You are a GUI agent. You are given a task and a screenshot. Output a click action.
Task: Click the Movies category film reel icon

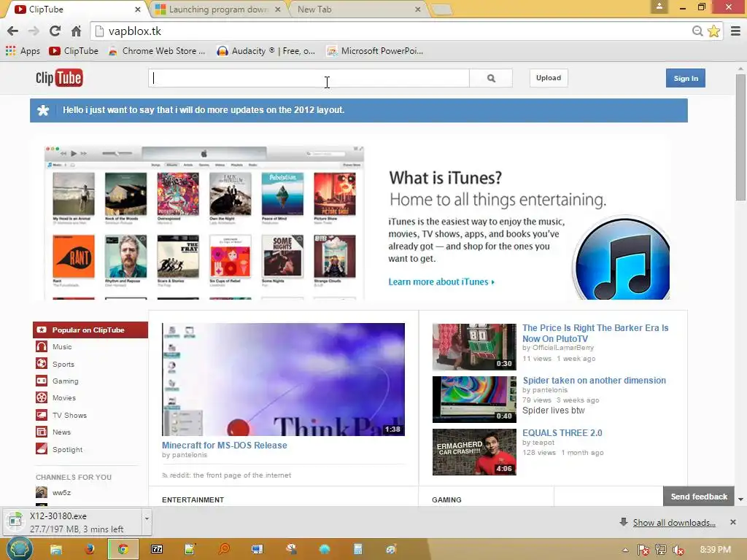42,397
